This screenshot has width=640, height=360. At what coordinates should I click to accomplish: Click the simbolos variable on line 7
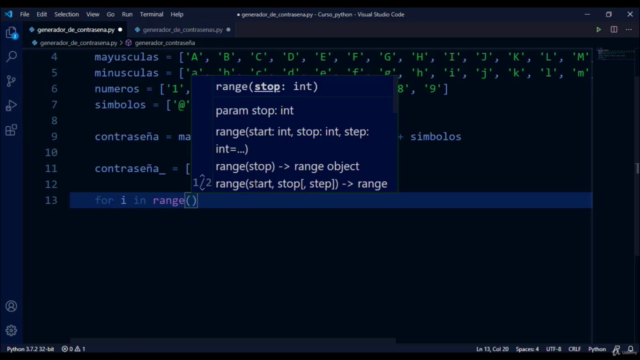(120, 105)
